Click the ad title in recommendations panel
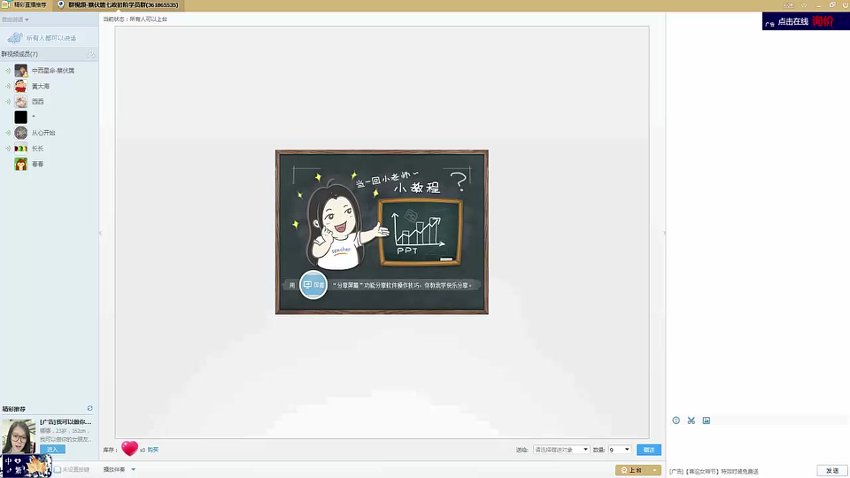 coord(66,422)
